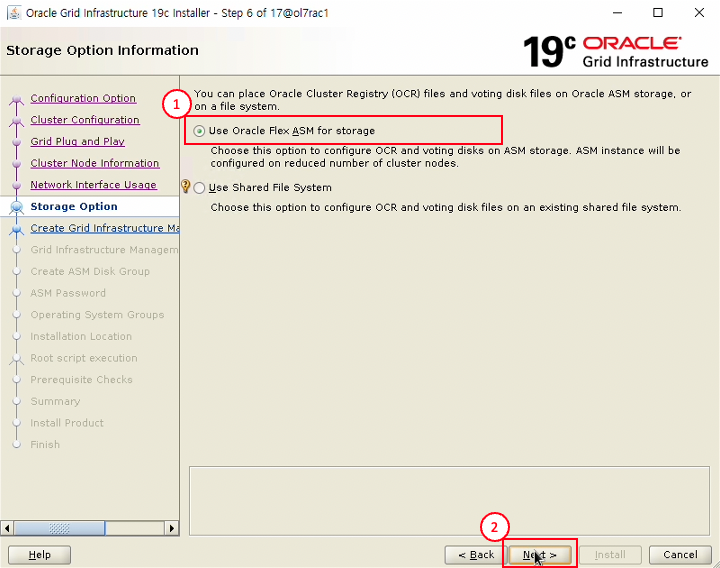Cancel the installer
This screenshot has width=720, height=568.
point(680,555)
